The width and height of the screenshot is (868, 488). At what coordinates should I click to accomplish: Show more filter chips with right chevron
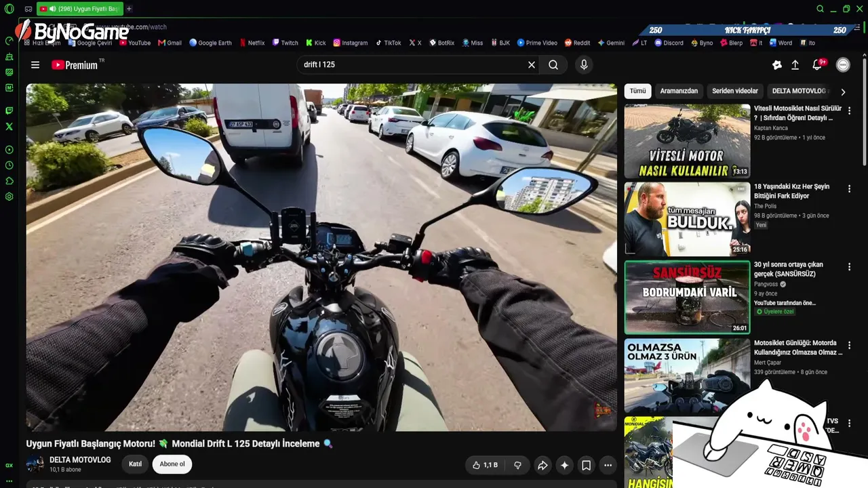843,91
